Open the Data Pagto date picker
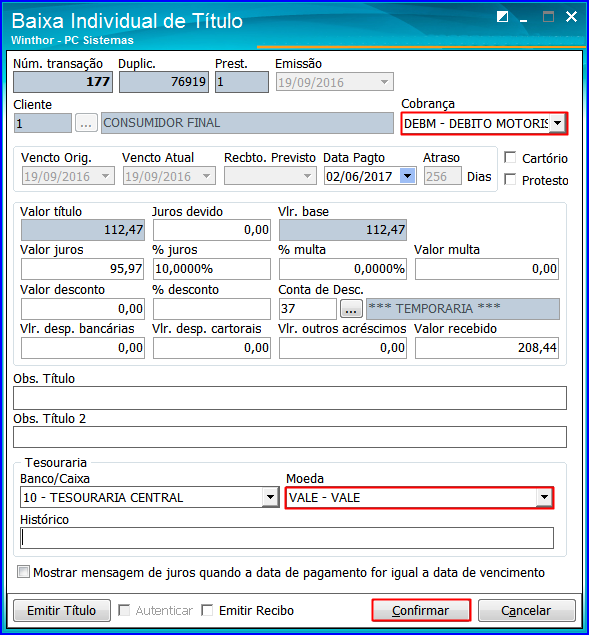Image resolution: width=589 pixels, height=635 pixels. [408, 176]
